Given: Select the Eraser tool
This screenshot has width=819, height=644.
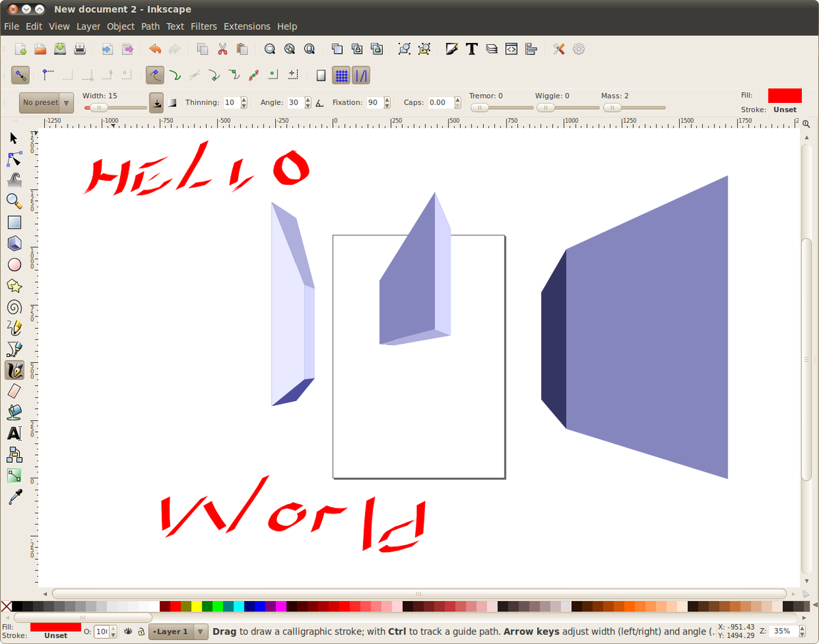Looking at the screenshot, I should (x=12, y=391).
